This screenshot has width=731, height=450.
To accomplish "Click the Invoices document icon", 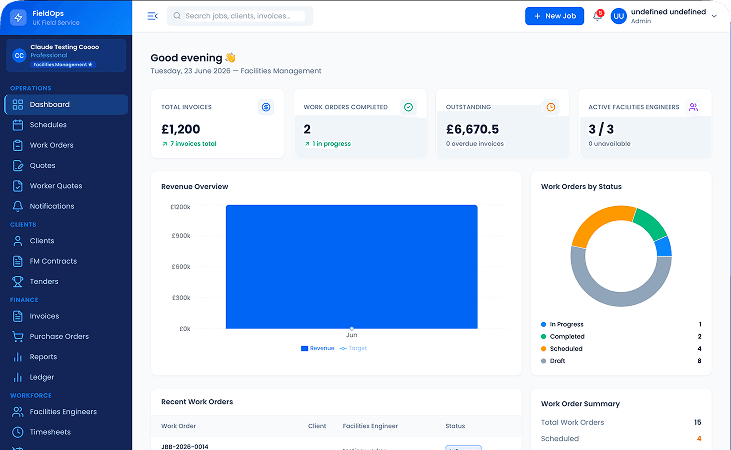I will click(x=18, y=316).
